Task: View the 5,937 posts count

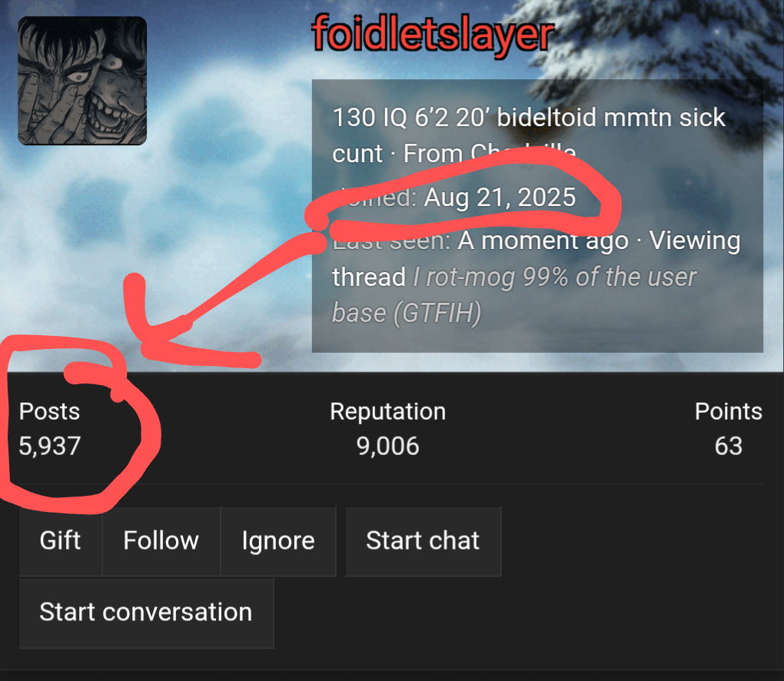Action: tap(49, 446)
